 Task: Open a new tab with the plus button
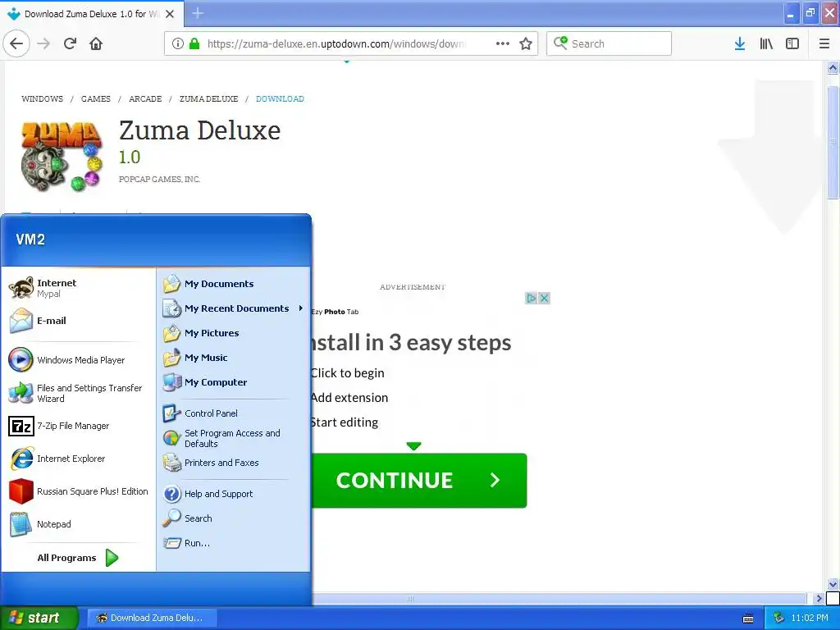click(x=198, y=13)
